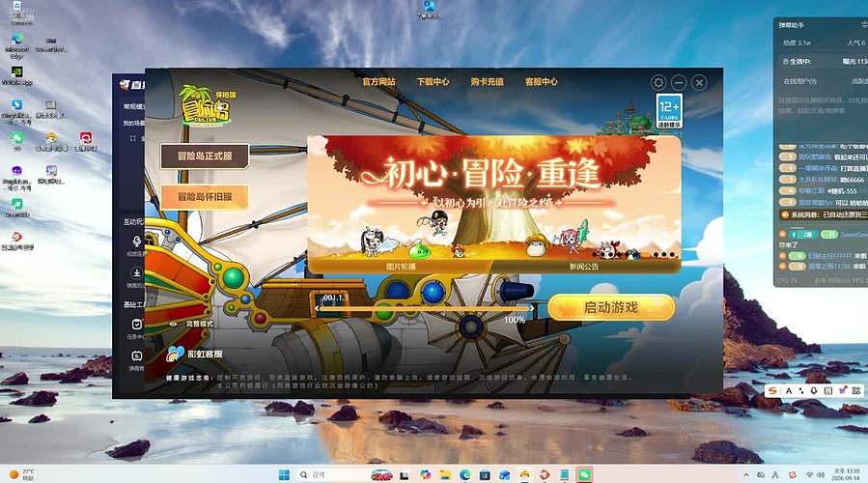Click the 12+ CADPA age rating badge
The width and height of the screenshot is (868, 483).
[669, 111]
